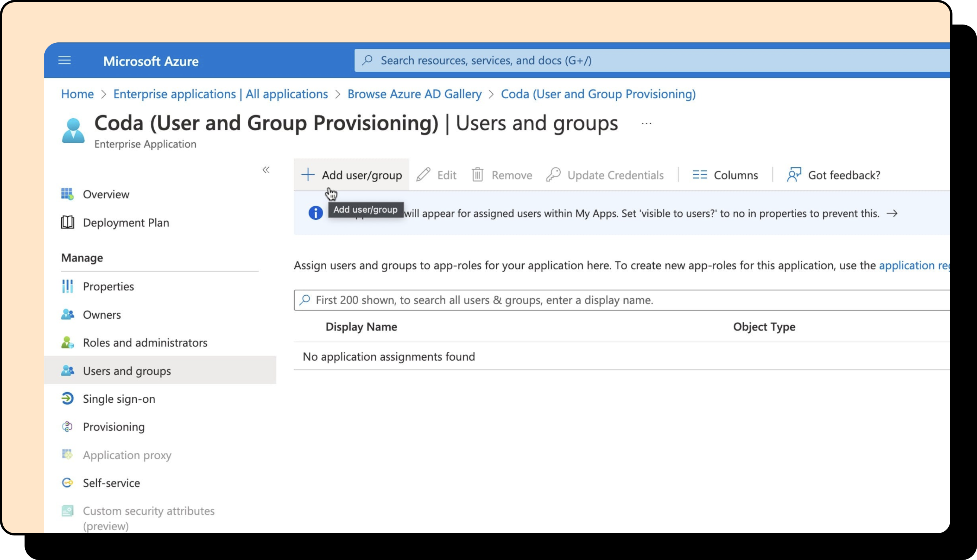This screenshot has width=977, height=560.
Task: Click the Deployment Plan book icon
Action: click(68, 222)
